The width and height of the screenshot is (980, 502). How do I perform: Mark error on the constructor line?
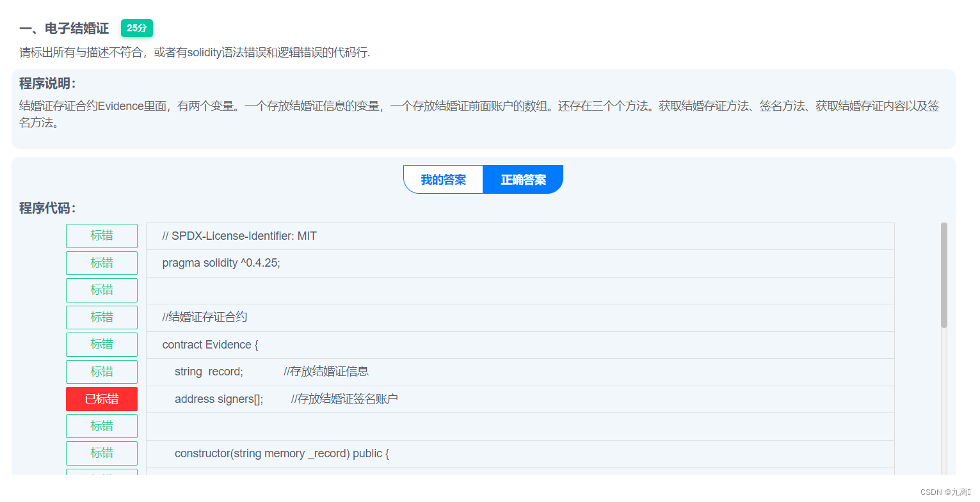[x=102, y=453]
